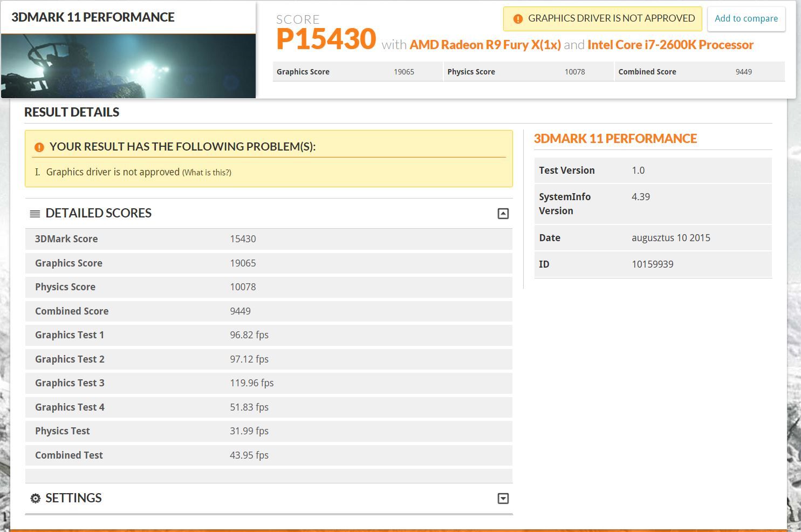The height and width of the screenshot is (532, 801).
Task: Click the Combined Score row in detailed scores
Action: coord(269,311)
